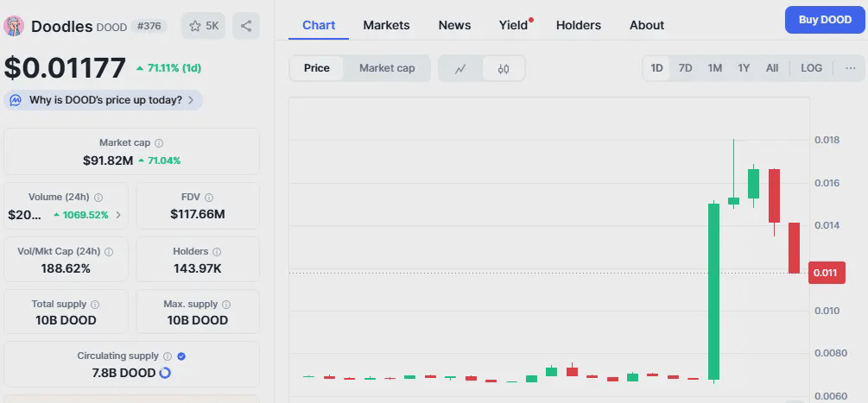Screen dimensions: 868x403
Task: Click the share icon next to watchlist
Action: point(246,26)
